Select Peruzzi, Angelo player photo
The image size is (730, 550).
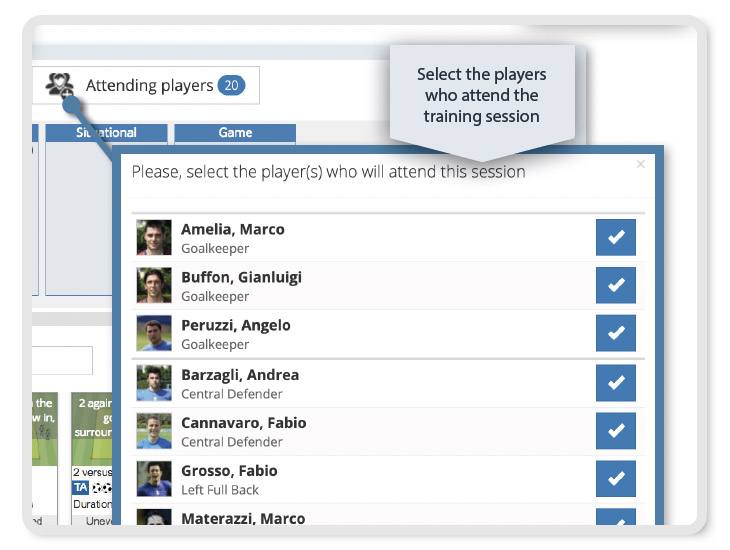pyautogui.click(x=154, y=333)
